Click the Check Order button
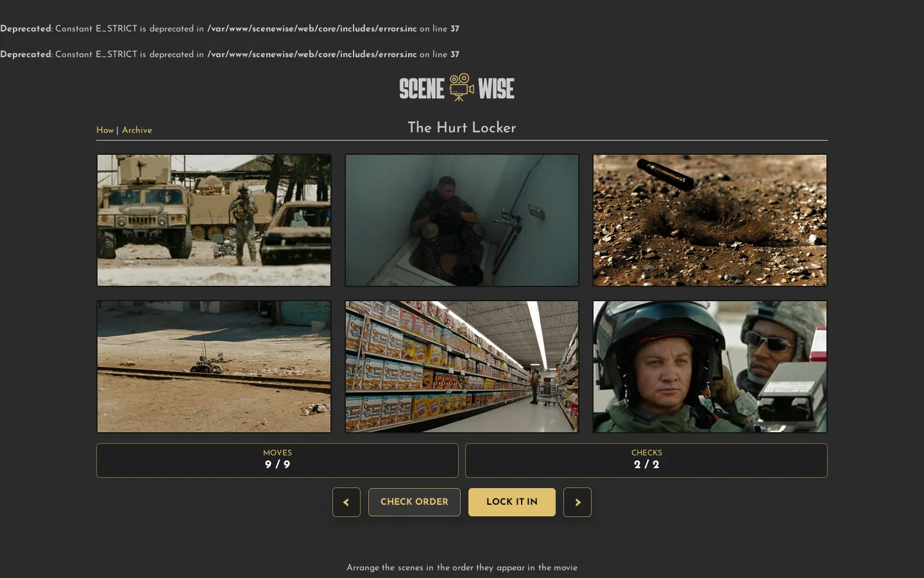 click(x=415, y=502)
